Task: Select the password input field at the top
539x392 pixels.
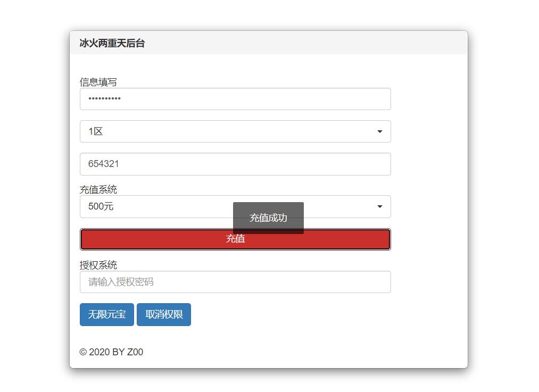Action: coord(235,98)
